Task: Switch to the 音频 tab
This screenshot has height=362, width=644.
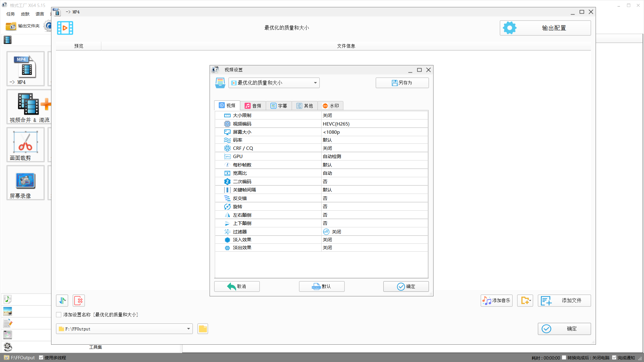Action: coord(253,106)
